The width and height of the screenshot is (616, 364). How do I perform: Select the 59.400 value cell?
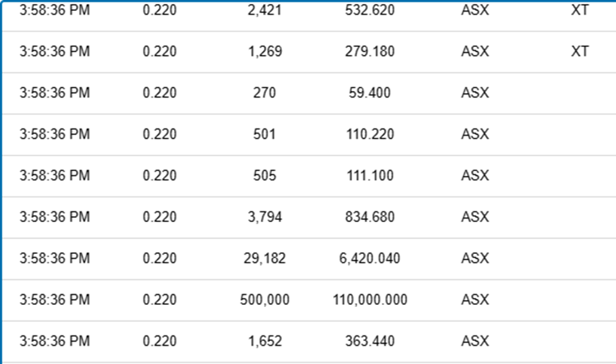coord(369,93)
